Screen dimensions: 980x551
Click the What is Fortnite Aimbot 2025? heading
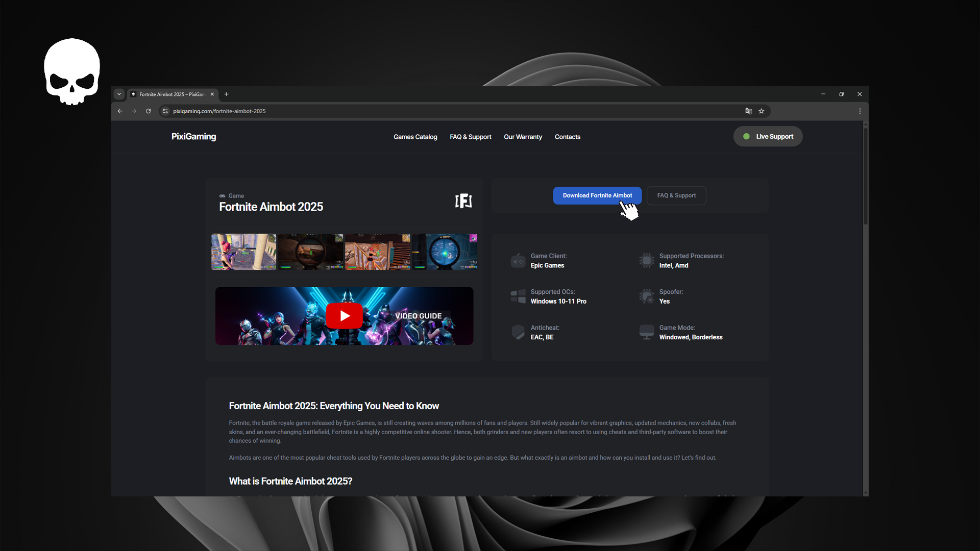[290, 481]
